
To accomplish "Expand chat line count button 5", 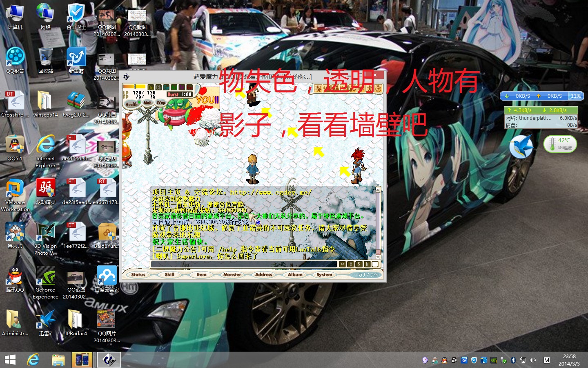I will [359, 264].
